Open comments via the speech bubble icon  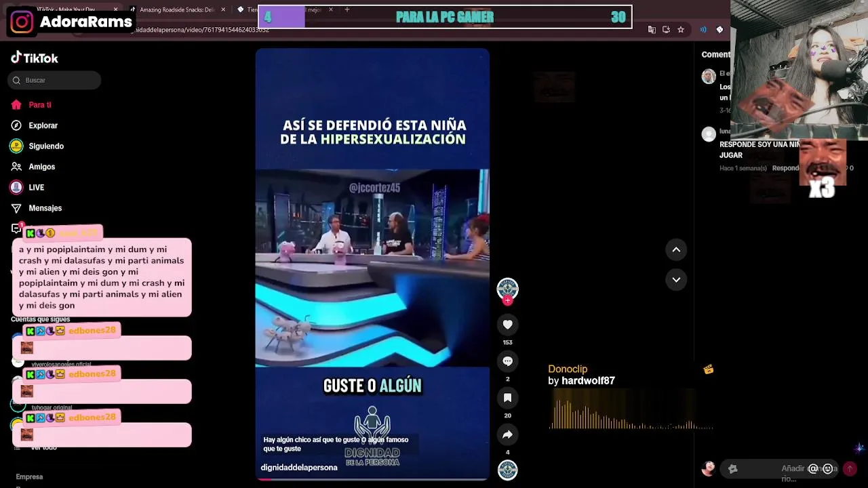click(x=507, y=361)
